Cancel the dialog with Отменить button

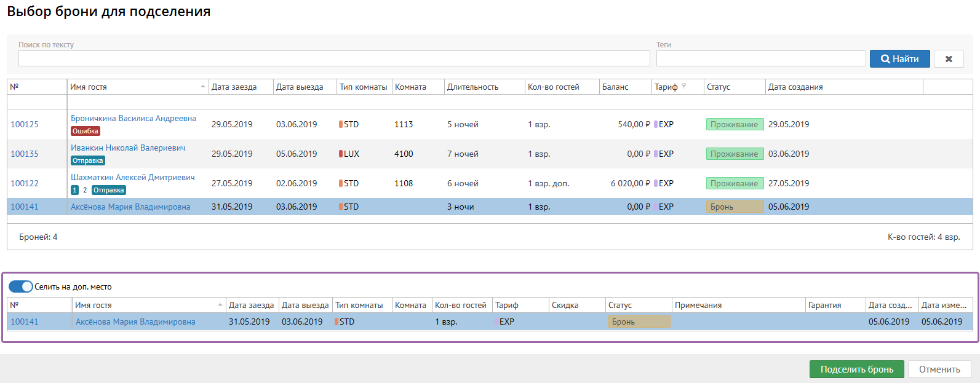click(939, 369)
